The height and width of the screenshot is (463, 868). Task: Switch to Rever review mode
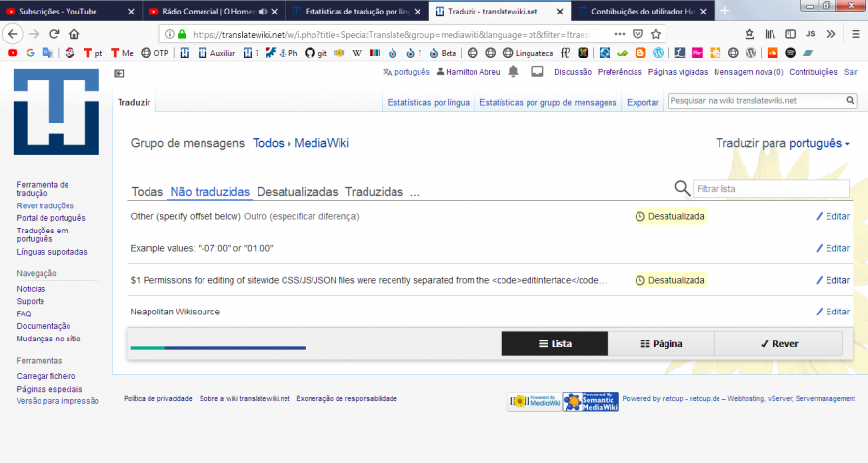click(779, 344)
